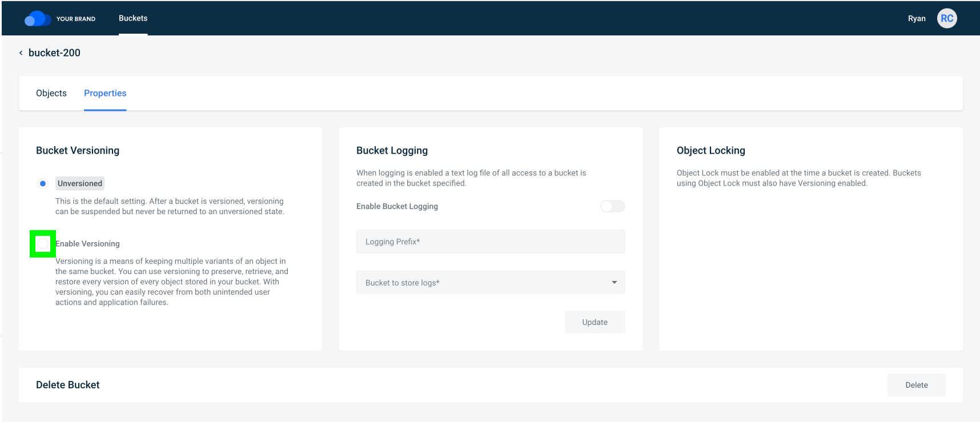980x422 pixels.
Task: Click the RC user avatar
Action: coord(947,18)
